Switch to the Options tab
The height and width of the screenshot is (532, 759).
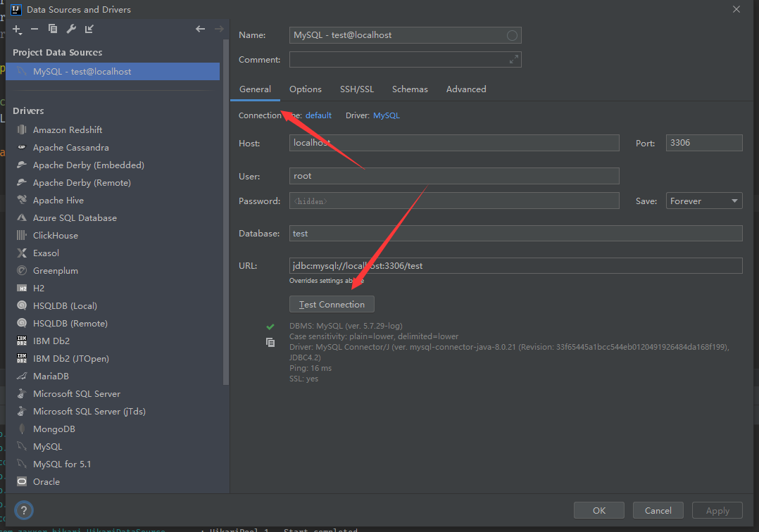(306, 89)
